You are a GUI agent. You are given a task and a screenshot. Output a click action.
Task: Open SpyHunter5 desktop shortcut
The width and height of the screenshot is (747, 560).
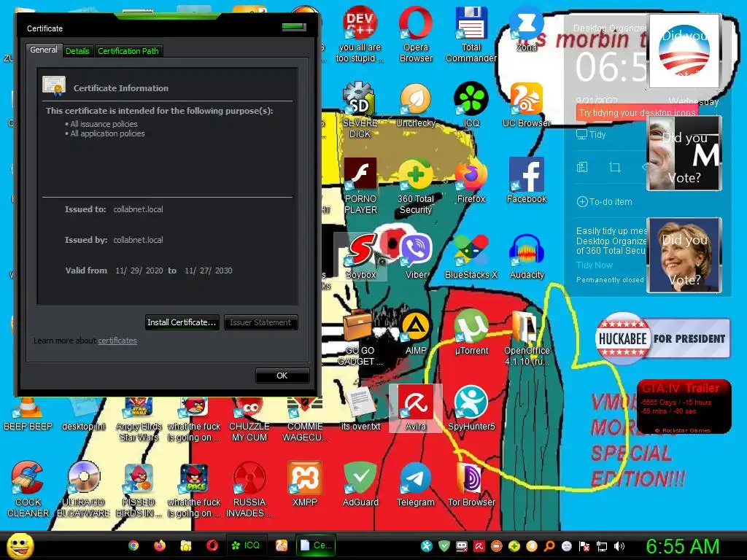click(x=471, y=408)
